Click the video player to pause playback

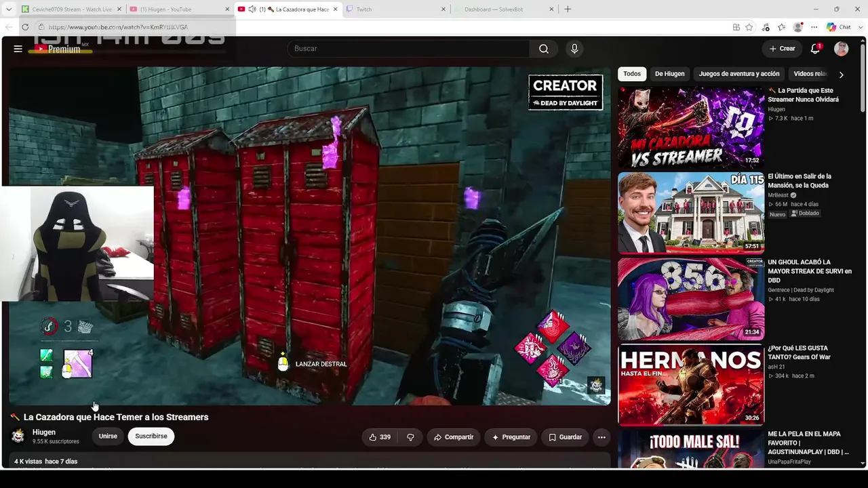309,235
